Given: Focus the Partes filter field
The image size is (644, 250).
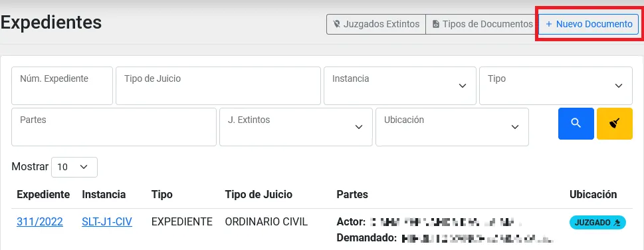Looking at the screenshot, I should (x=114, y=127).
